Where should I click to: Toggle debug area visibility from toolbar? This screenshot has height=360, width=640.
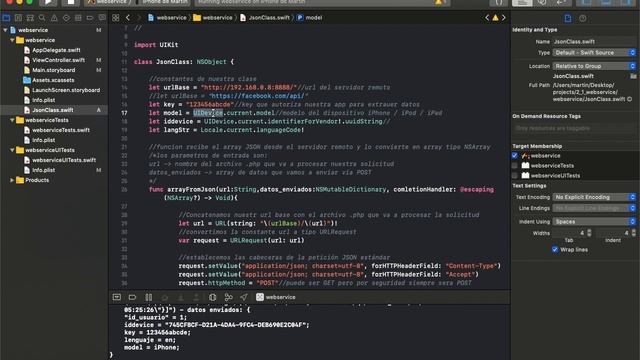tap(606, 2)
